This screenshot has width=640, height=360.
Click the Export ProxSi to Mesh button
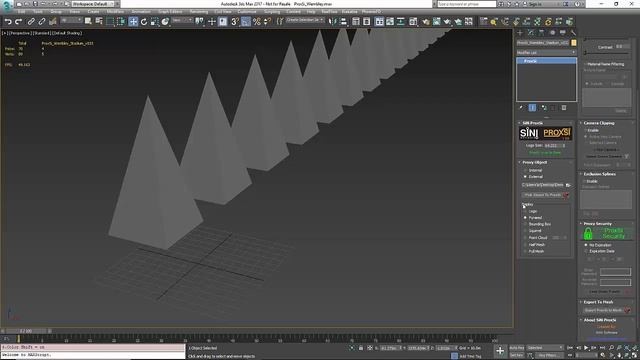coord(603,310)
